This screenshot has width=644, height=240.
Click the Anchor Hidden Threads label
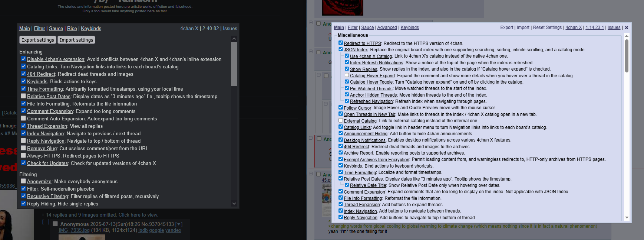(x=373, y=95)
